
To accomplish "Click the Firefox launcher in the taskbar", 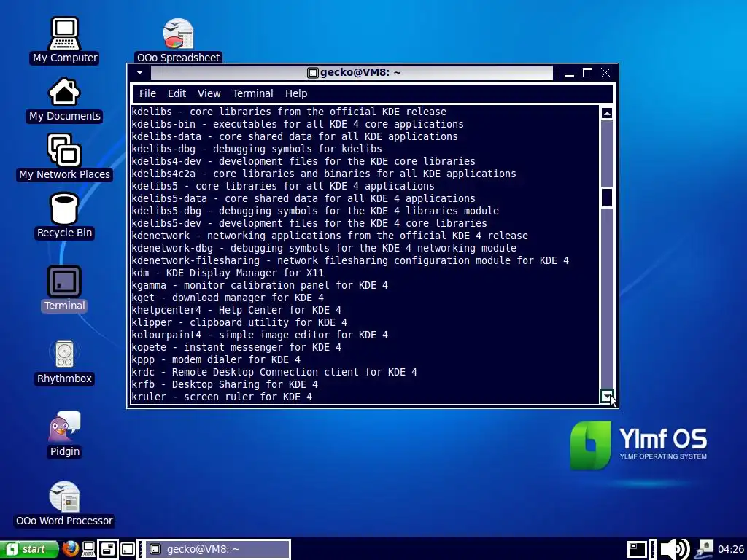I will coord(71,549).
